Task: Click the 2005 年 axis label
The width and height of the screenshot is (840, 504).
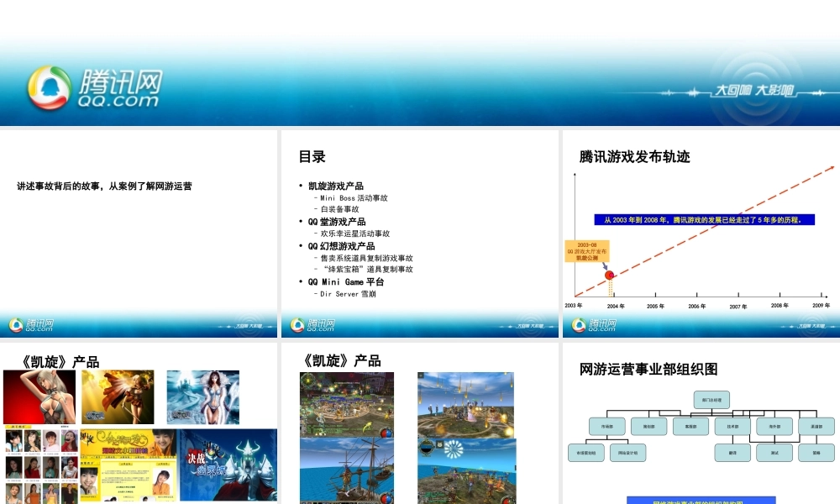Action: point(655,307)
